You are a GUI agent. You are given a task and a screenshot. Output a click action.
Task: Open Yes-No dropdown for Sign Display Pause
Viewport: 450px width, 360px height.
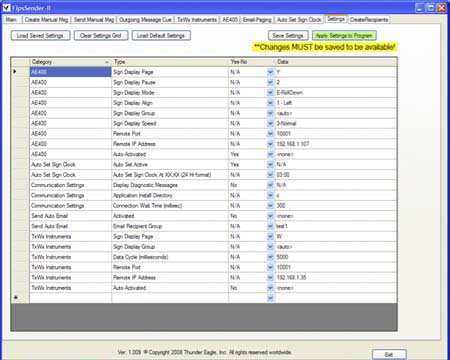pos(270,82)
